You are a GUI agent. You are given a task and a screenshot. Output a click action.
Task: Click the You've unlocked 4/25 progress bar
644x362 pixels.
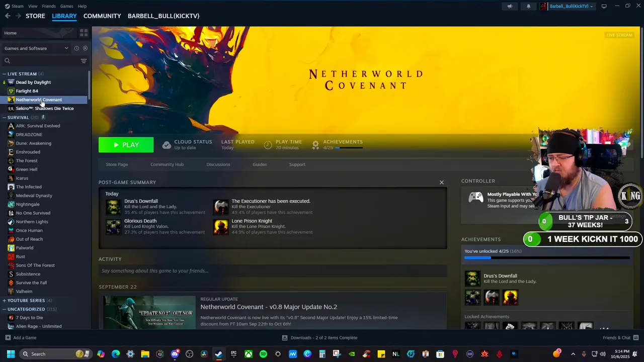[x=547, y=258]
